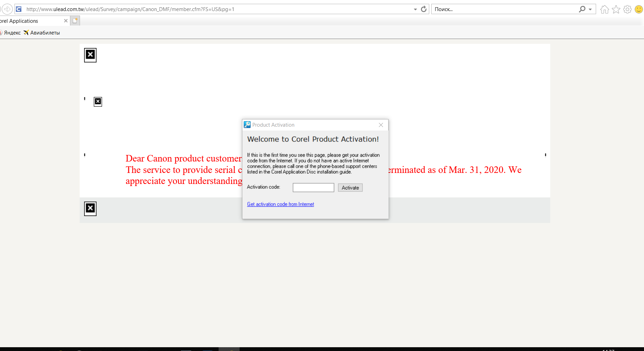Open the address bar autocomplete dropdown arrow
The height and width of the screenshot is (351, 644).
(415, 9)
